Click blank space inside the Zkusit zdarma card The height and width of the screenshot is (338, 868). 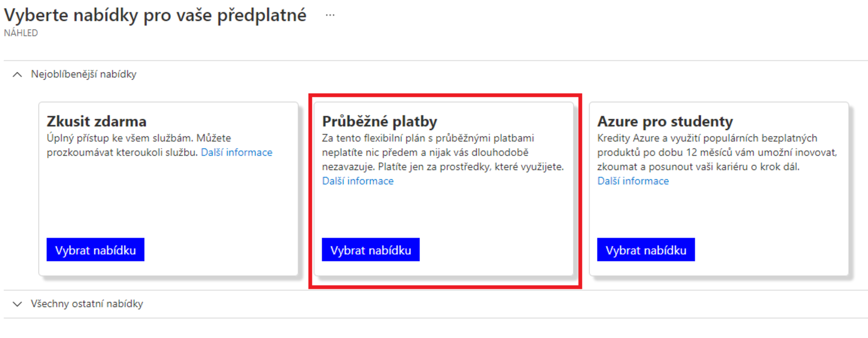pos(169,202)
